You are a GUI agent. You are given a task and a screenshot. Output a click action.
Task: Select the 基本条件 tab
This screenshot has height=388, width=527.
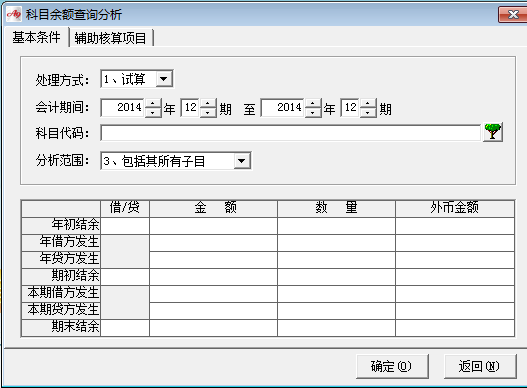[x=36, y=37]
